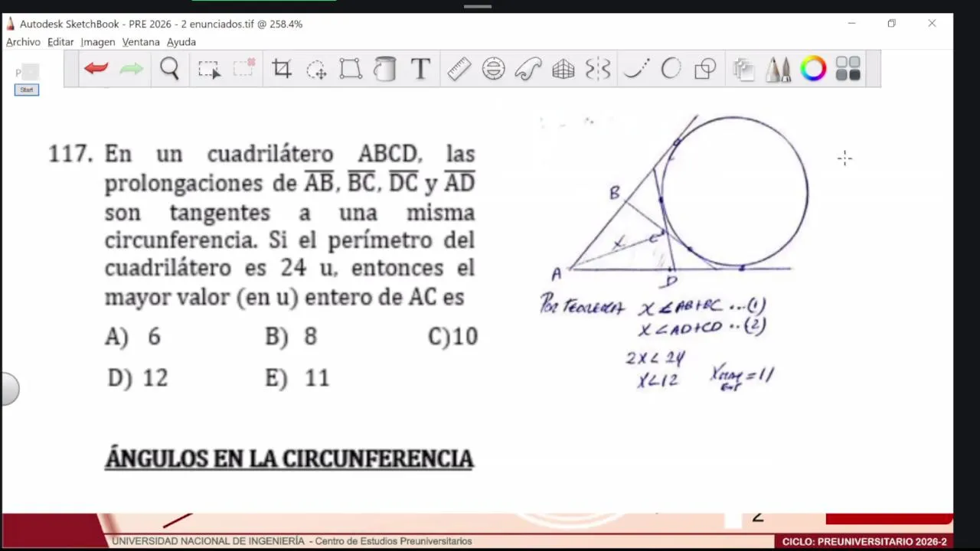Image resolution: width=980 pixels, height=551 pixels.
Task: Open the Imagen menu
Action: click(98, 42)
